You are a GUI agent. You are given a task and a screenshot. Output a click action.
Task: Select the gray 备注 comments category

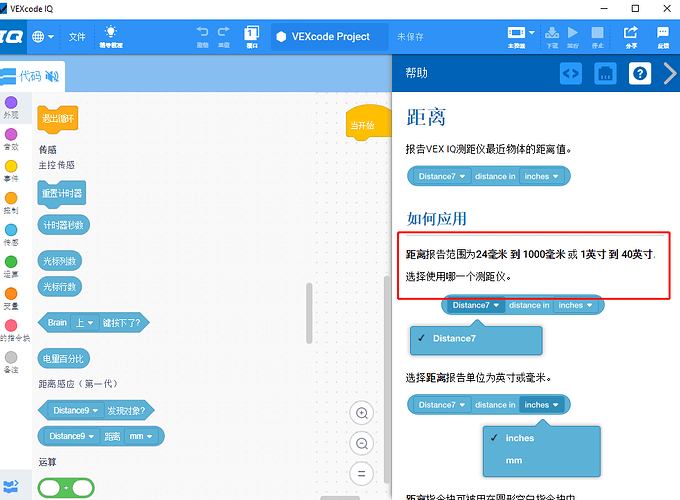coord(11,363)
